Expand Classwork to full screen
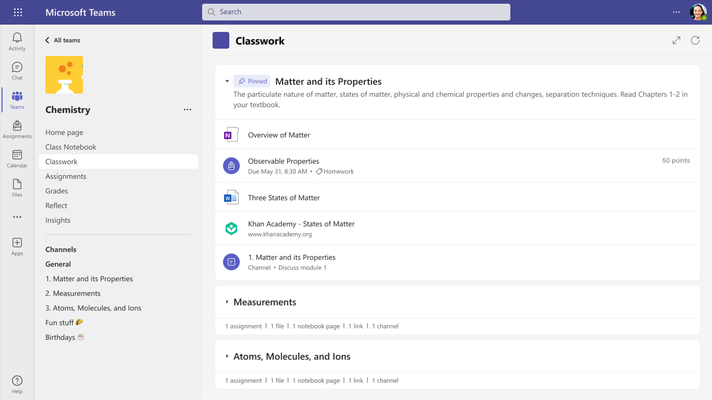The height and width of the screenshot is (400, 712). [x=676, y=40]
